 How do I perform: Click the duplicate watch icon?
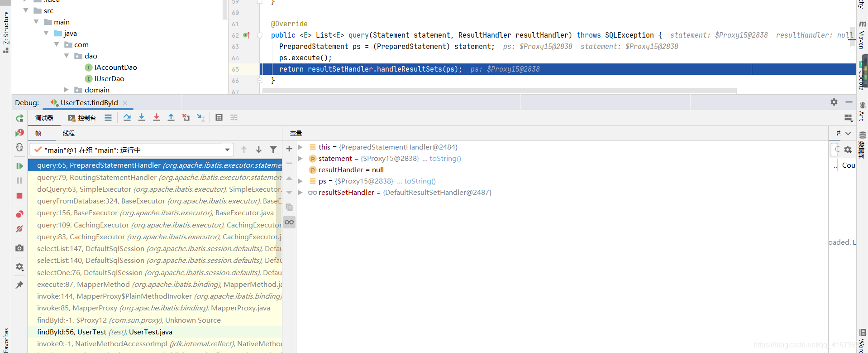point(289,208)
